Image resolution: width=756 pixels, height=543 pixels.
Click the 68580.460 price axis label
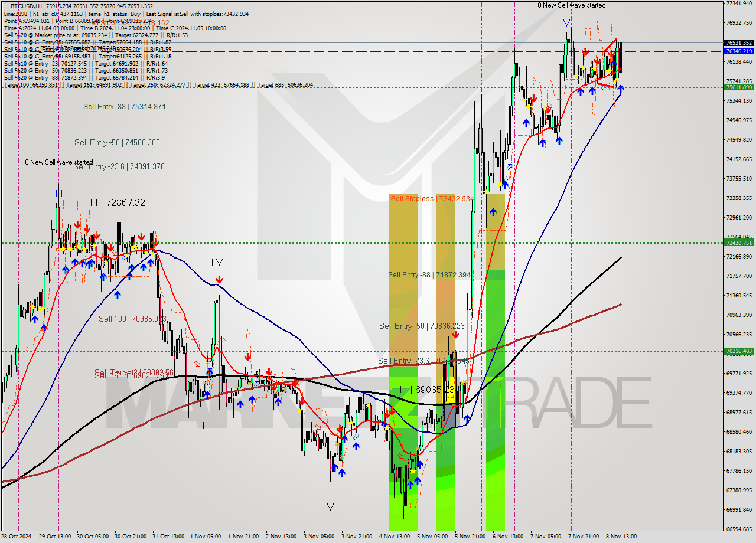739,432
